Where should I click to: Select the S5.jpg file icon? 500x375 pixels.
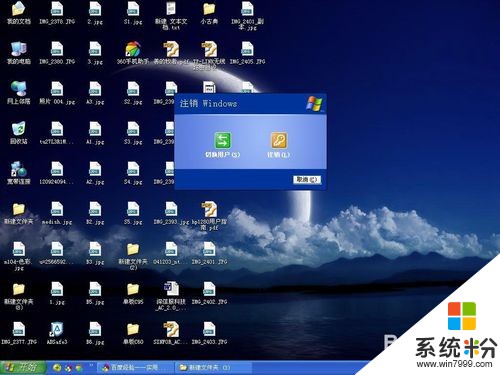[133, 209]
